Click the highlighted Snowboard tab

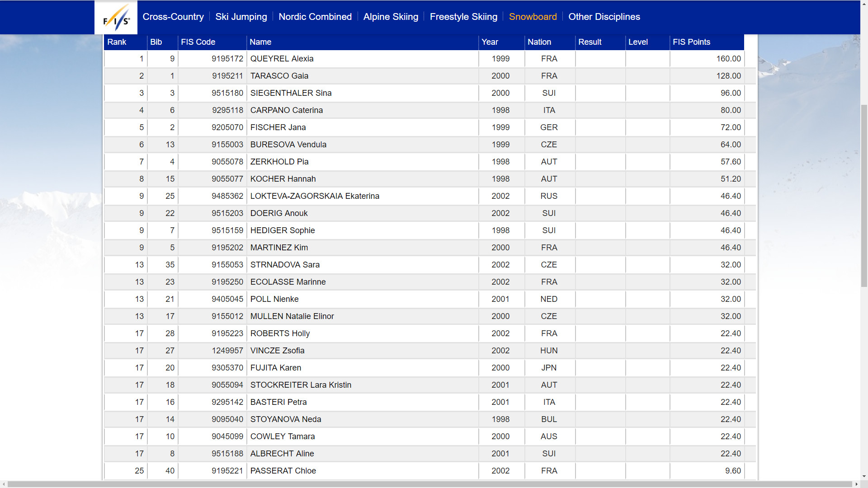click(533, 17)
